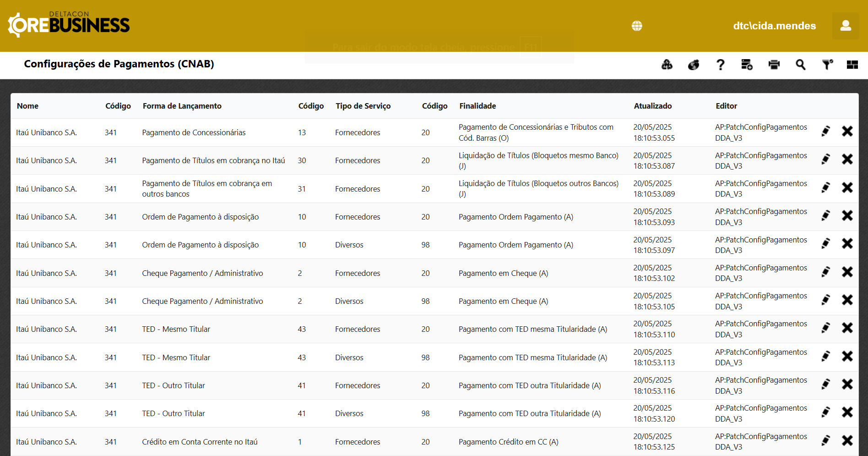Delete the TED - Mesmo Titular Fornecedores row
The width and height of the screenshot is (868, 456).
pyautogui.click(x=847, y=328)
